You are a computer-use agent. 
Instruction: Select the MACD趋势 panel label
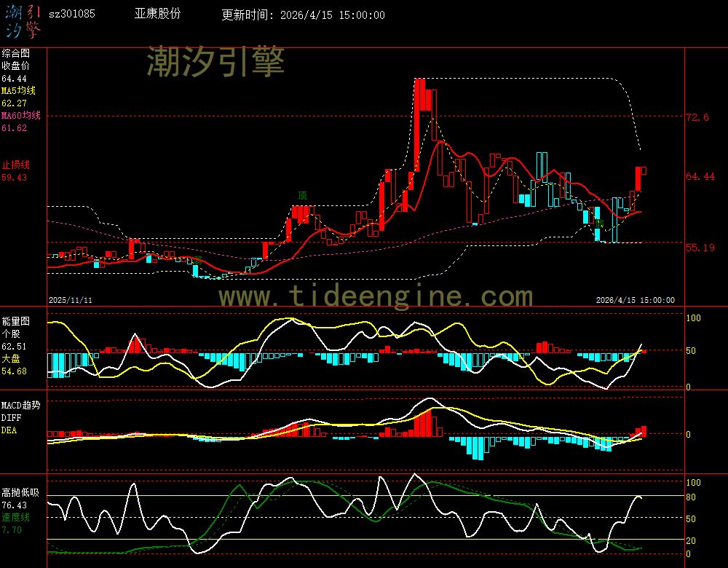click(x=20, y=405)
